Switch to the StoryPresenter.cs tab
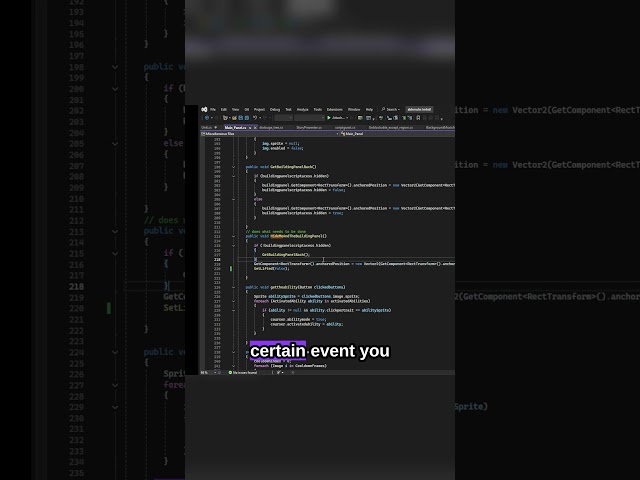640x480 pixels. coord(309,128)
